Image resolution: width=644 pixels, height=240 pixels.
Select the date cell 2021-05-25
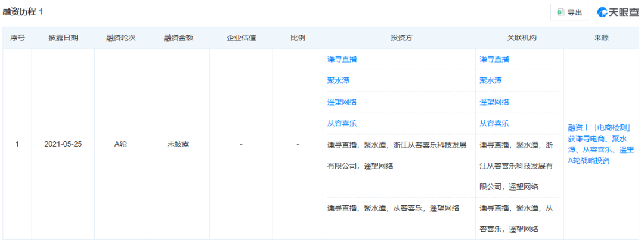tap(63, 144)
